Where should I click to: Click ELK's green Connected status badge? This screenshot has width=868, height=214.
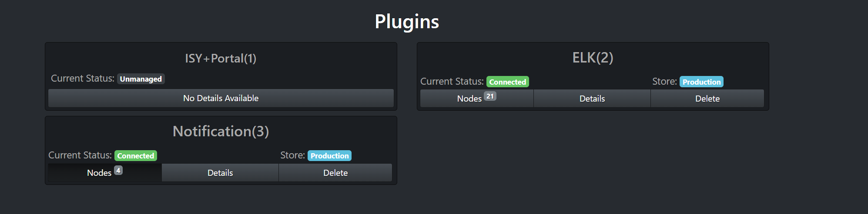point(507,82)
